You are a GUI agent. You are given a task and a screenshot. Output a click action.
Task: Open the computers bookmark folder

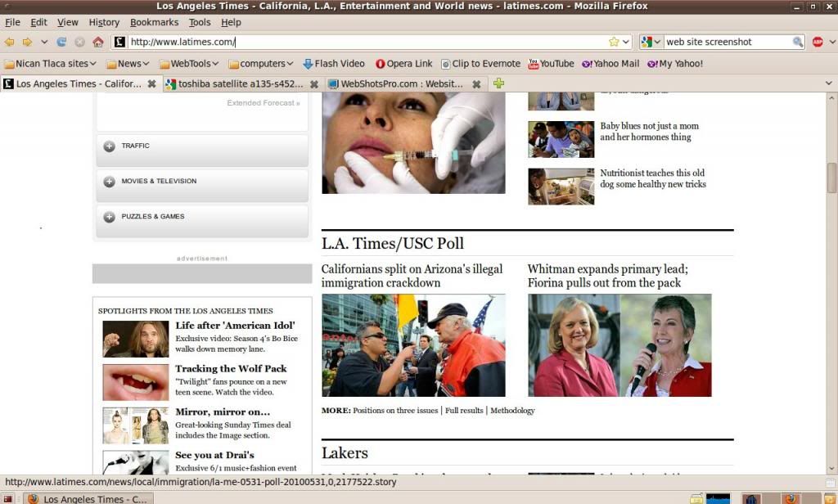[x=261, y=64]
